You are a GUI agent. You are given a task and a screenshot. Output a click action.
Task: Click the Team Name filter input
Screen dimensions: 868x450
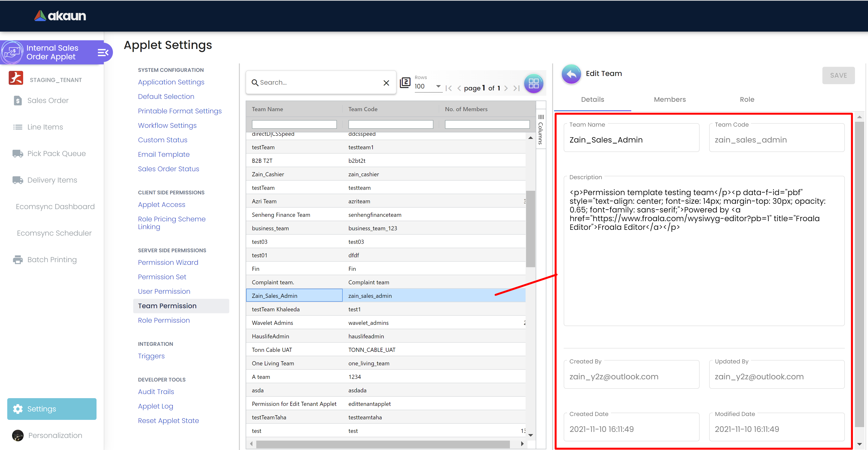[294, 125]
